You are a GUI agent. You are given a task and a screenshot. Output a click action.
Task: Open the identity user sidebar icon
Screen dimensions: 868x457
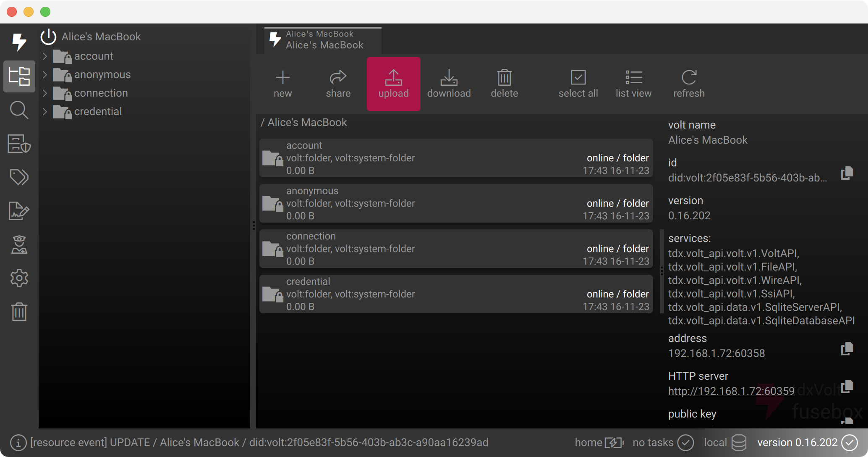19,244
